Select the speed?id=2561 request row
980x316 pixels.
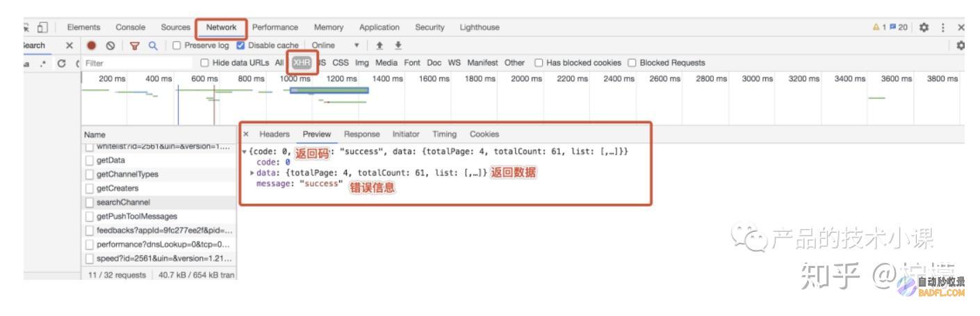[159, 258]
